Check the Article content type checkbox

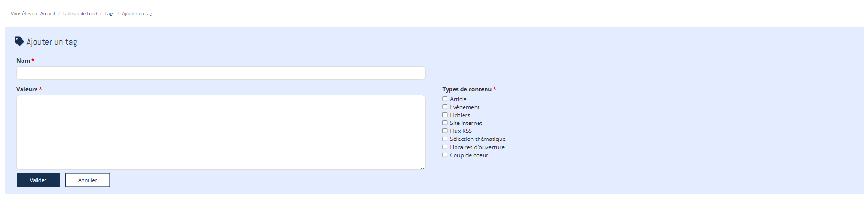pyautogui.click(x=445, y=99)
